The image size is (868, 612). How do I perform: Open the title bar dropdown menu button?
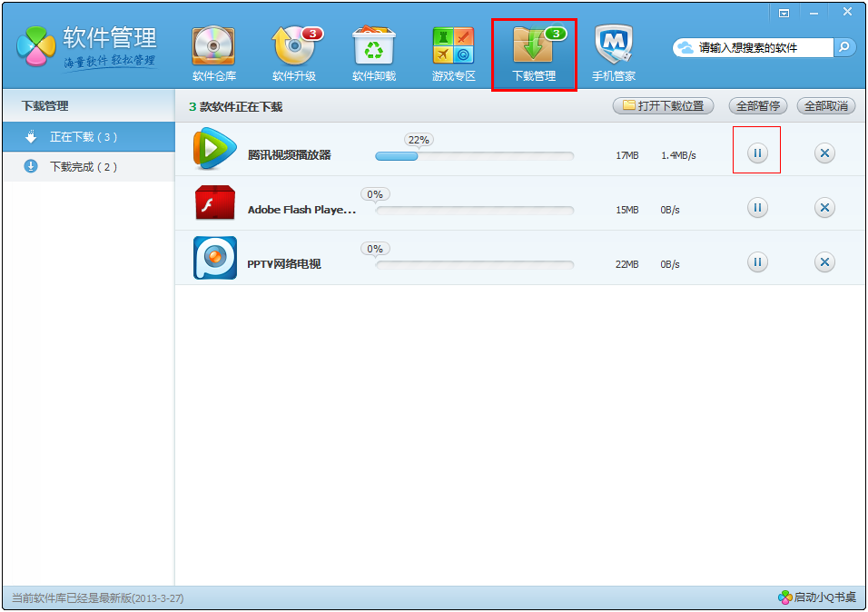(784, 13)
